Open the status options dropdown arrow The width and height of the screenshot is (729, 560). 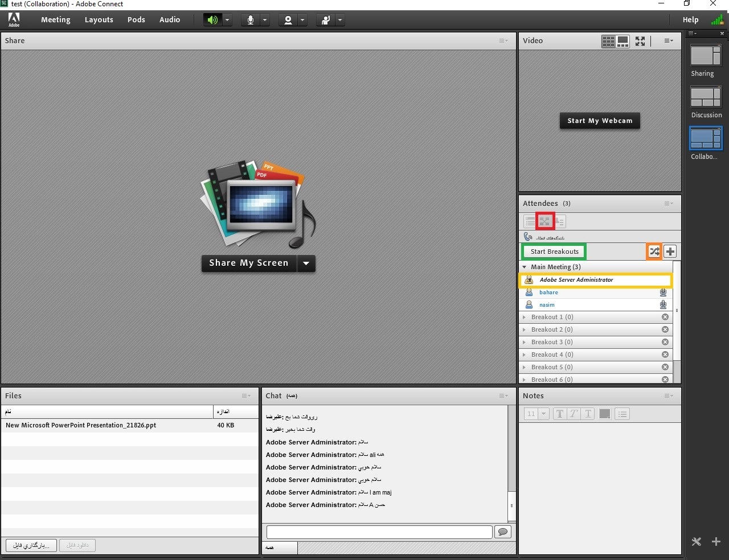pyautogui.click(x=339, y=20)
